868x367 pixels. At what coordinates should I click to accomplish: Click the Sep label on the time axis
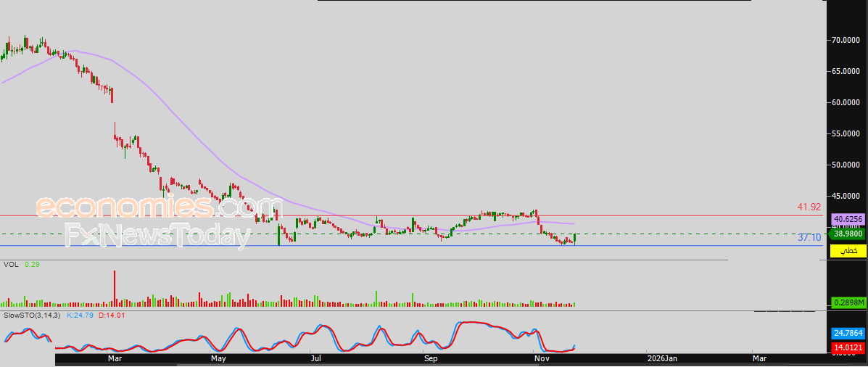[x=431, y=358]
